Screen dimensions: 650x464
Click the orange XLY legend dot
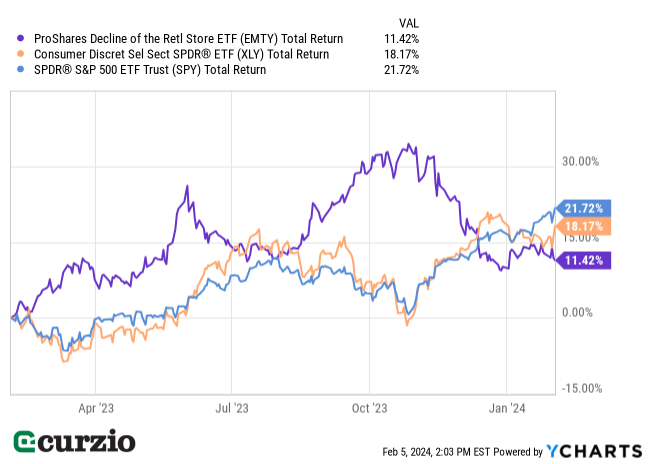click(22, 54)
